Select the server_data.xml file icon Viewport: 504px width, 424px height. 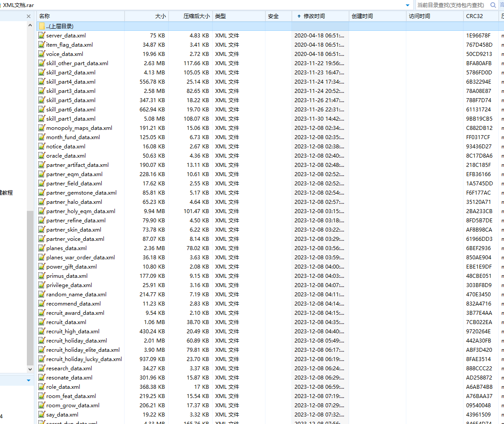tap(42, 35)
